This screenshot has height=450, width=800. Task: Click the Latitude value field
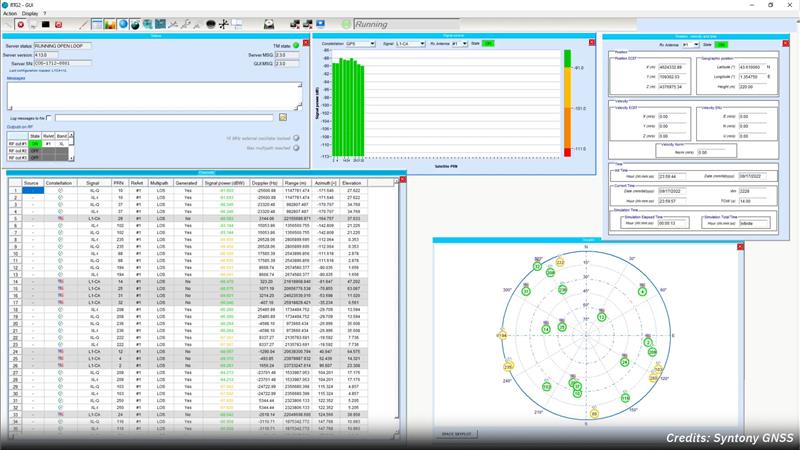[750, 68]
